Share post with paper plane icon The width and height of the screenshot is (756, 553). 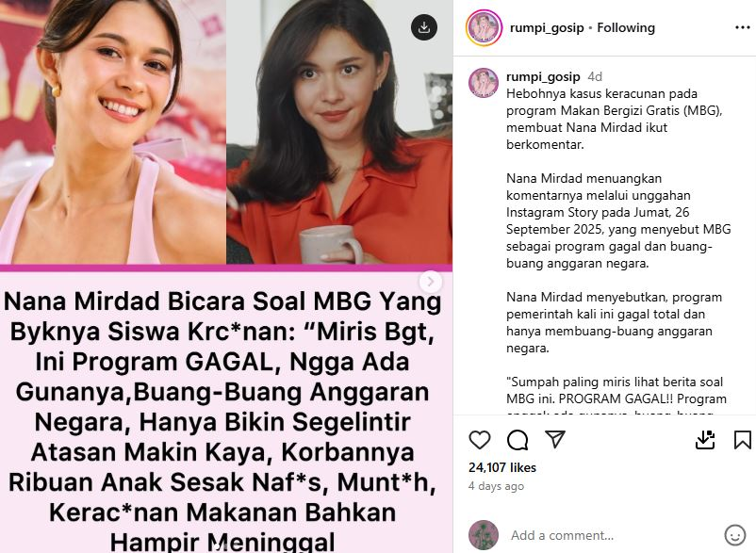click(555, 439)
